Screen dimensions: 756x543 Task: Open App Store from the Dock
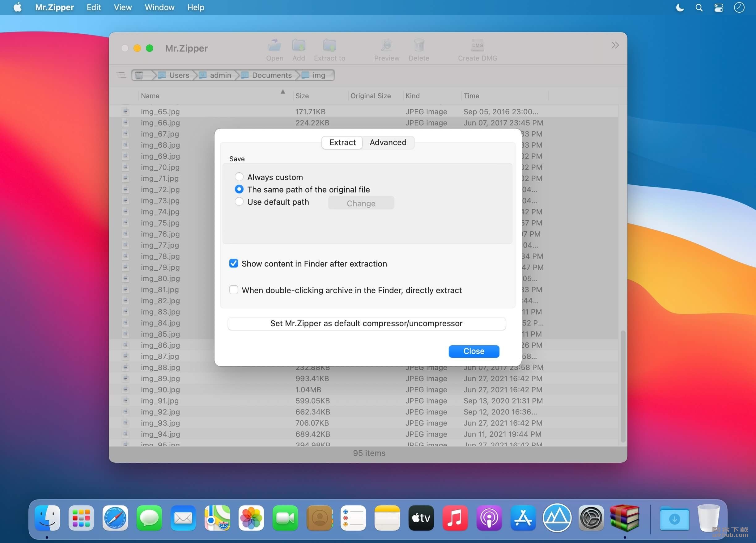point(523,518)
